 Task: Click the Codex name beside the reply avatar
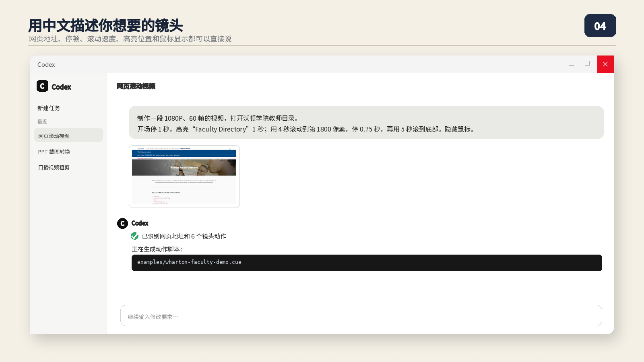(x=140, y=223)
